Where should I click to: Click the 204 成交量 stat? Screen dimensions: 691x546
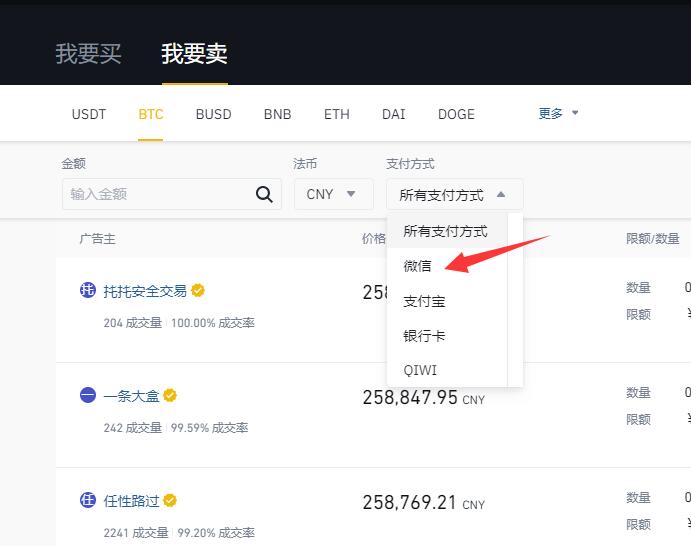pos(133,323)
